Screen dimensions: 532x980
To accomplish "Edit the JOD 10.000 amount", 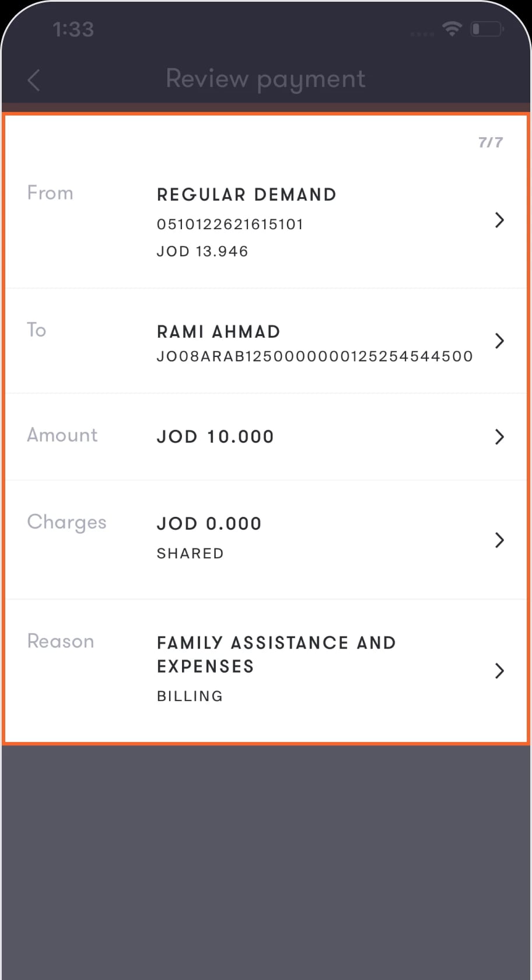I will click(x=215, y=437).
